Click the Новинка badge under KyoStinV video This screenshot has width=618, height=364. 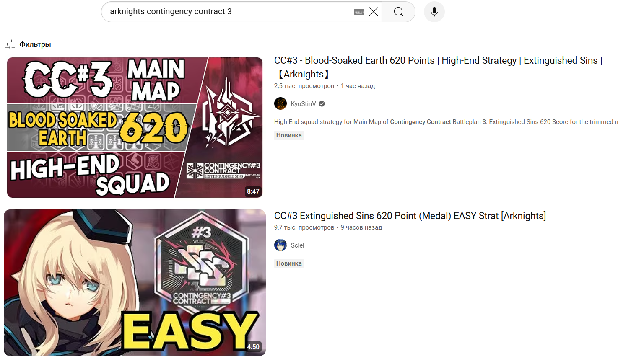point(289,135)
